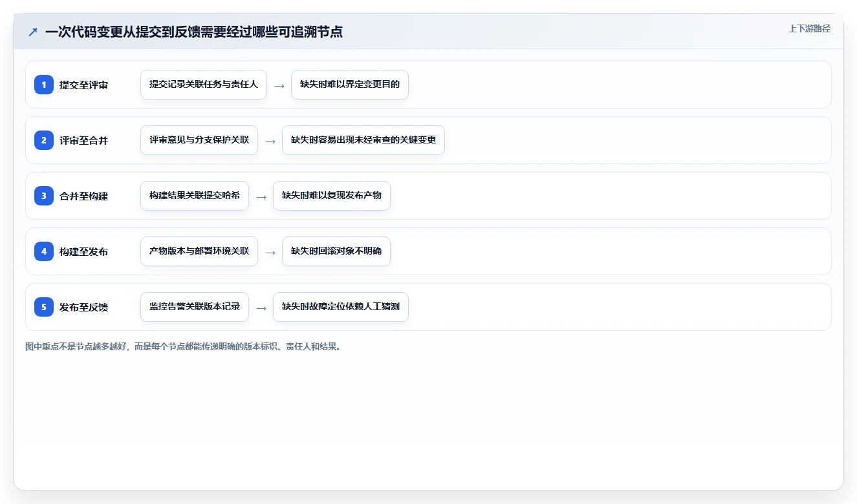
Task: Click the 提交至评审 stage label
Action: [x=83, y=85]
